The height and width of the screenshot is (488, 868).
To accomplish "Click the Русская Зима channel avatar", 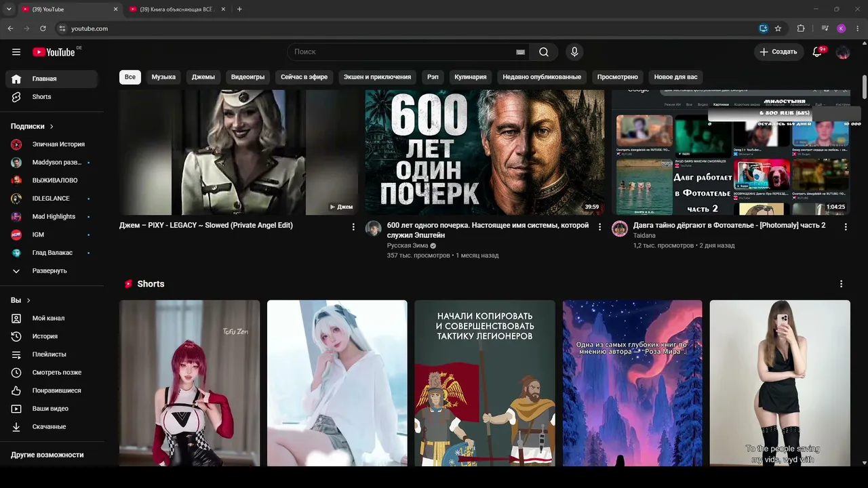I will pyautogui.click(x=374, y=228).
